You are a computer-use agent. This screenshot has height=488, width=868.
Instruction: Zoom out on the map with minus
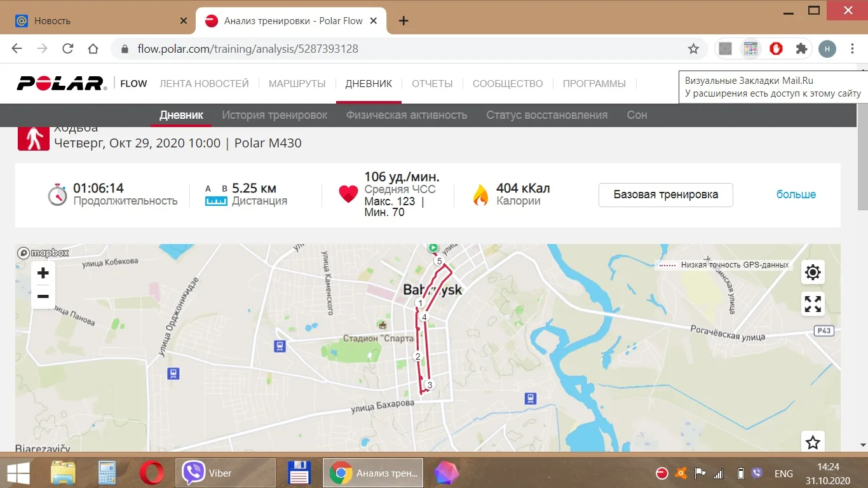coord(43,297)
